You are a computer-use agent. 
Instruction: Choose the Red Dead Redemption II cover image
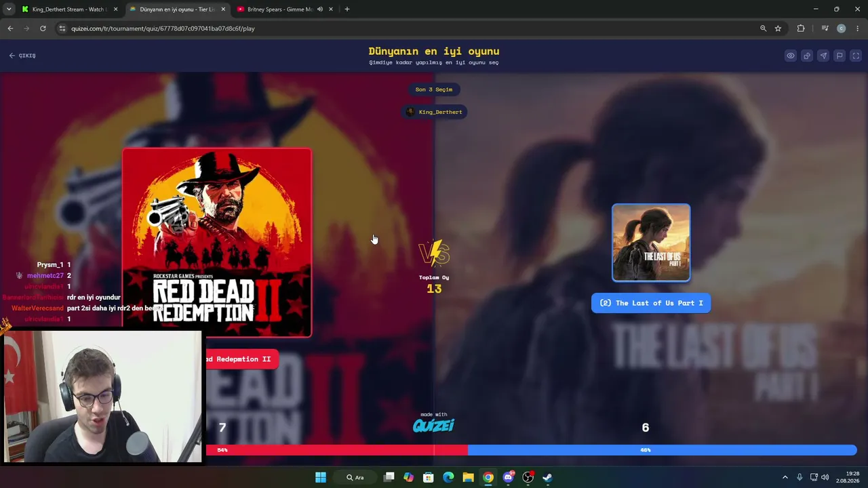coord(217,243)
